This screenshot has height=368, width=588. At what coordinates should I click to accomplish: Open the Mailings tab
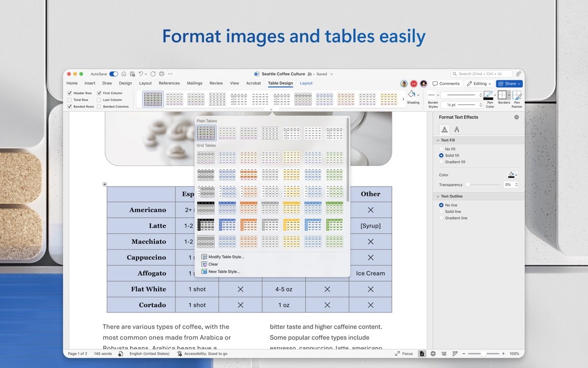(195, 83)
